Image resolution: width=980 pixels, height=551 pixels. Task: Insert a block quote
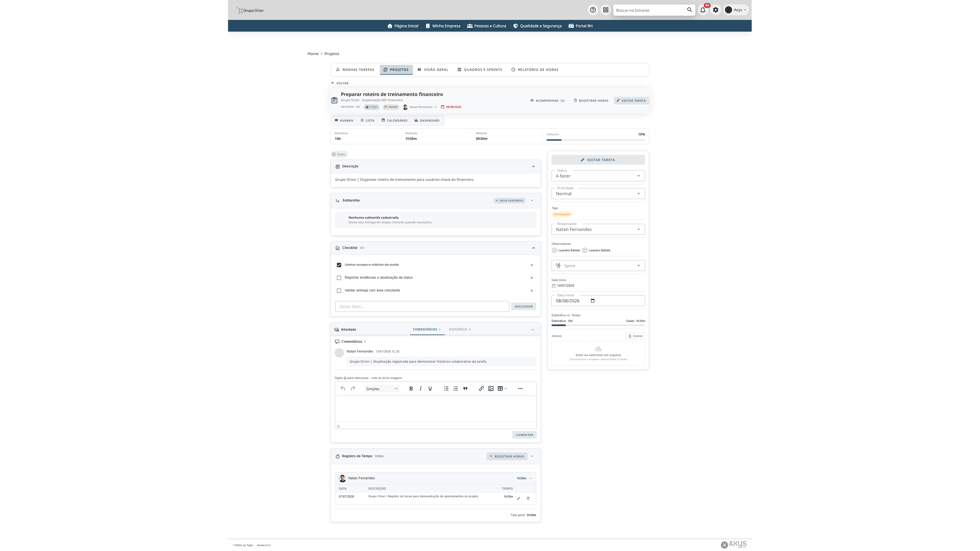pyautogui.click(x=465, y=388)
